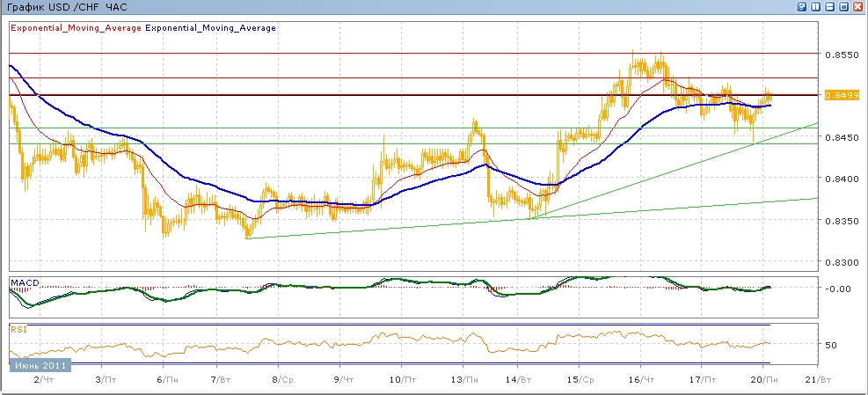Image resolution: width=868 pixels, height=395 pixels.
Task: Click the blue Exponential_Moving_Average legend label
Action: pyautogui.click(x=210, y=28)
